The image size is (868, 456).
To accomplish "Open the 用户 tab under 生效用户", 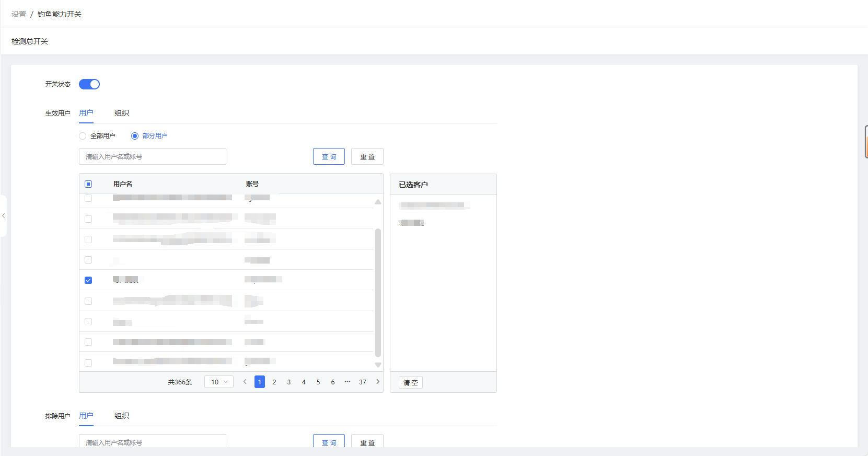I will 86,113.
